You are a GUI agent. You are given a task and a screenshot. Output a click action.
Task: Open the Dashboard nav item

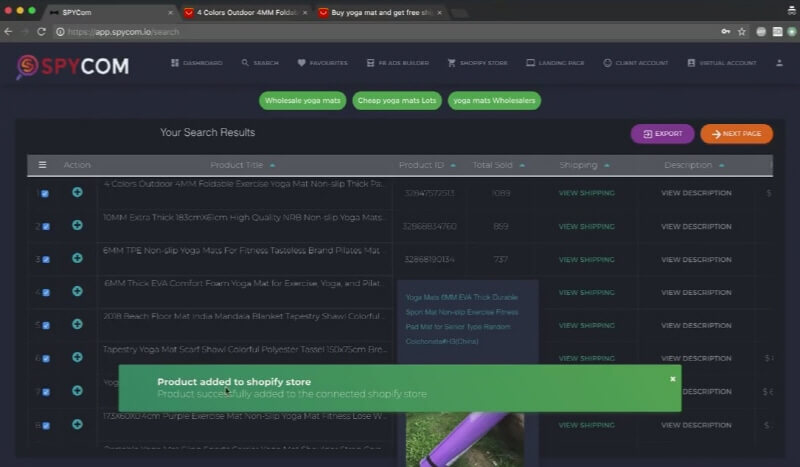point(197,63)
